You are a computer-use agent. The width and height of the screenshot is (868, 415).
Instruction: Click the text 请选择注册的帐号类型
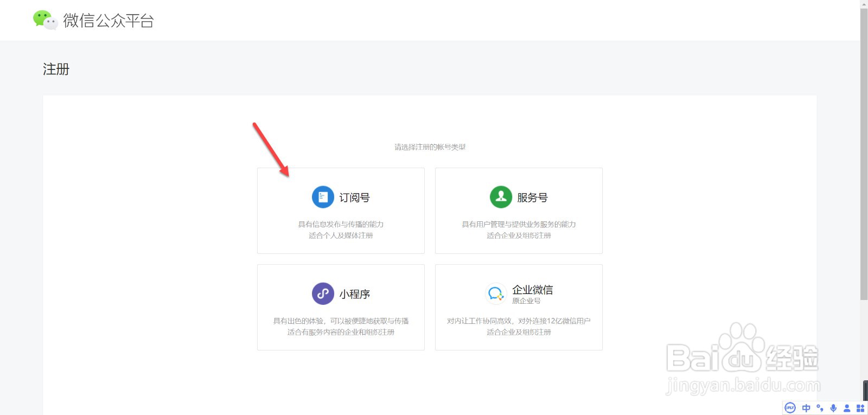point(430,147)
